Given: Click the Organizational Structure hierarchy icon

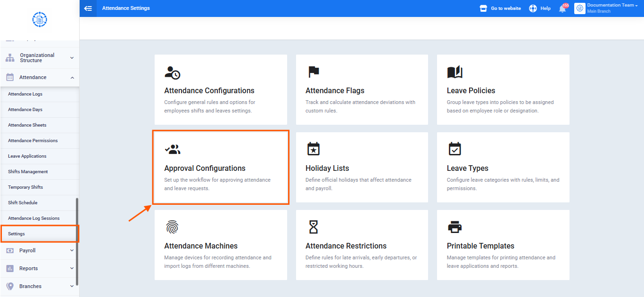Looking at the screenshot, I should (x=10, y=58).
